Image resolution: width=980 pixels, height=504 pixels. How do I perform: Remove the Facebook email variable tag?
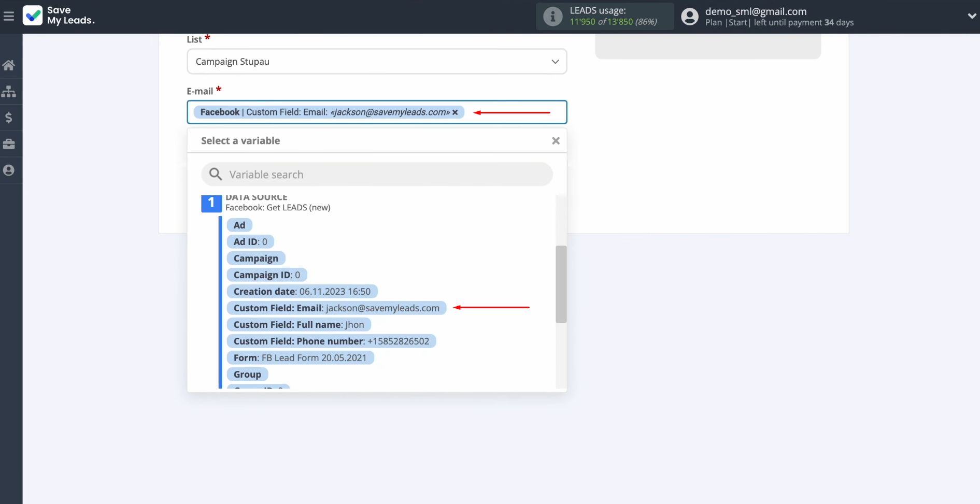point(455,112)
